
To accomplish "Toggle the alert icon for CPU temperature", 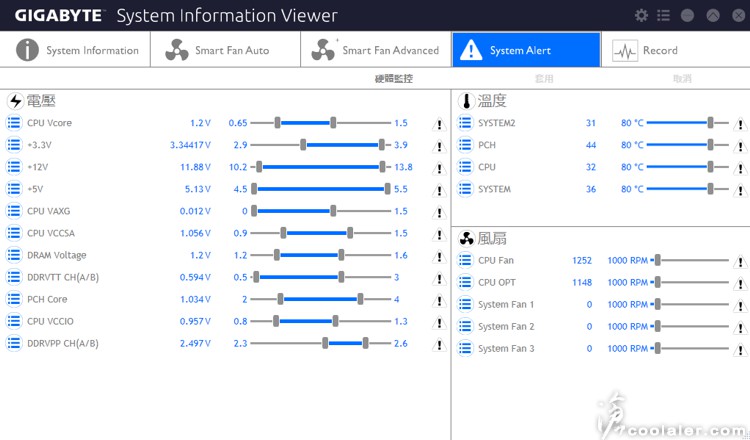I will click(x=740, y=168).
